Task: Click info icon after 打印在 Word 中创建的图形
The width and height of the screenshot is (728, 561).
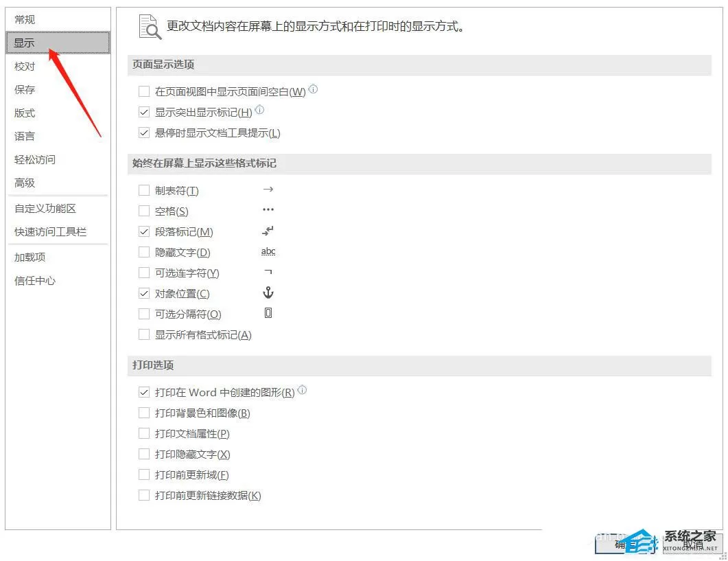Action: 303,390
